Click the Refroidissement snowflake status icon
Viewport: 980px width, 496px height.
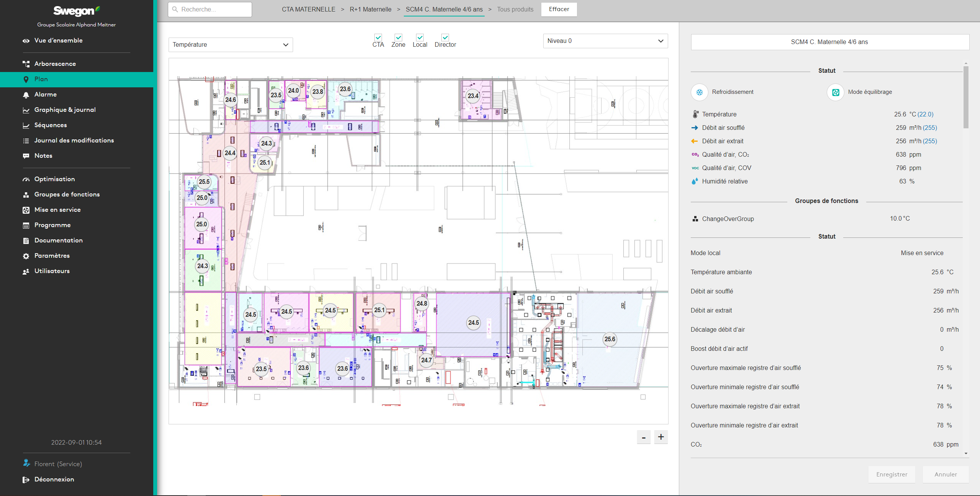(699, 92)
